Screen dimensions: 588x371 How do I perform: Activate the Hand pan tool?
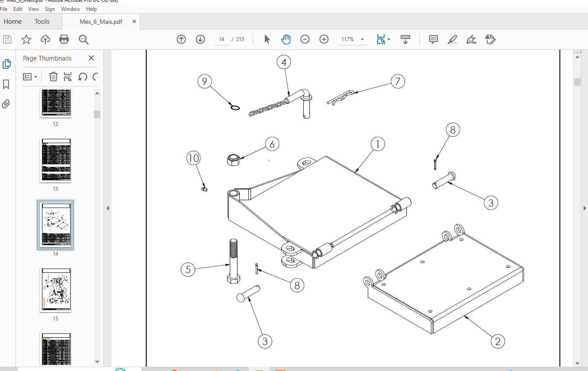[x=286, y=39]
